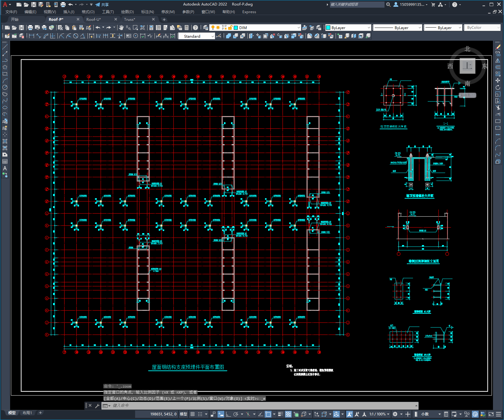Click the cyan DIM layer color square
The image size is (504, 420).
click(236, 28)
